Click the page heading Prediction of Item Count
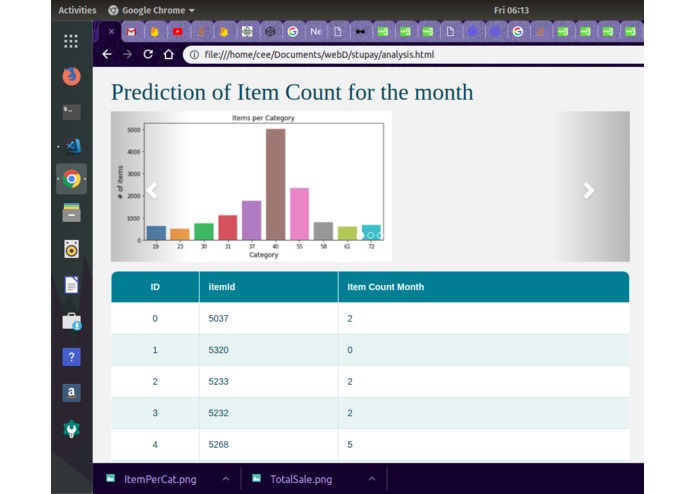Viewport: 695px width, 494px height. coord(292,93)
